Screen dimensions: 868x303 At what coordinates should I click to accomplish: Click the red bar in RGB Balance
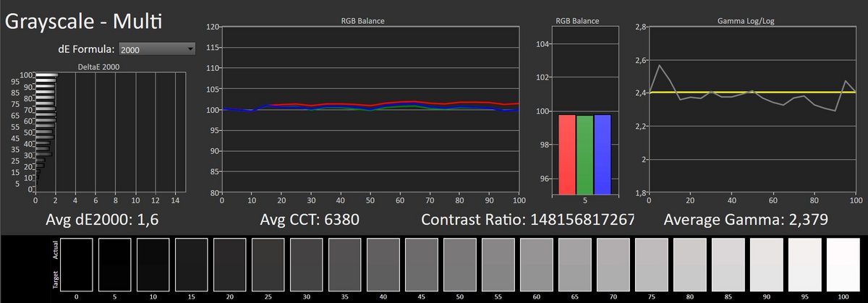point(566,154)
